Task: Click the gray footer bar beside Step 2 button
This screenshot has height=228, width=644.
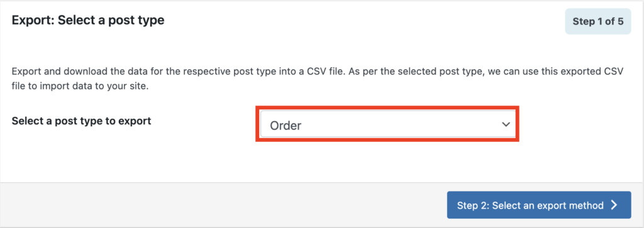Action: click(x=222, y=205)
